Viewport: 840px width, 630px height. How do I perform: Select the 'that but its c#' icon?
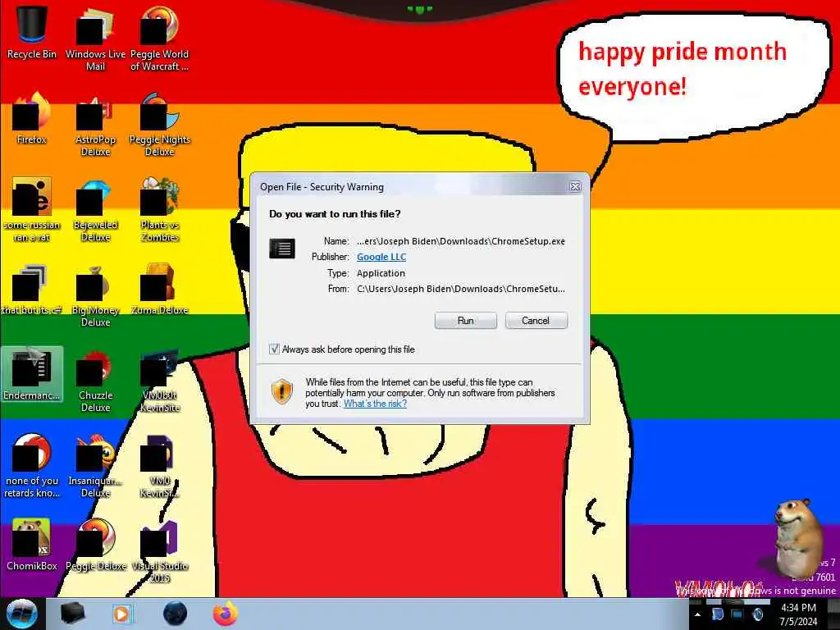(x=32, y=290)
